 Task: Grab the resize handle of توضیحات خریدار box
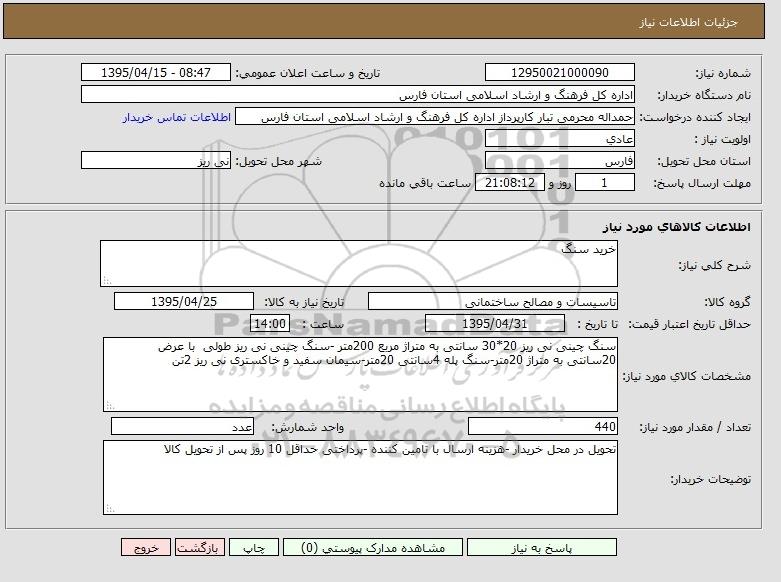(x=110, y=509)
